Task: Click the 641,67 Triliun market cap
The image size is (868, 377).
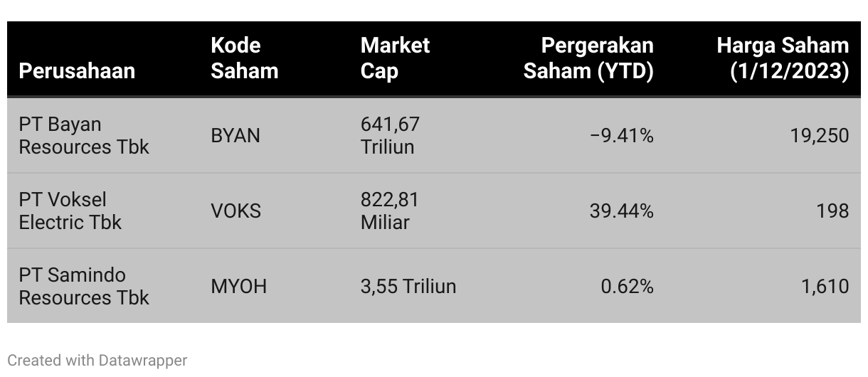Action: tap(390, 135)
